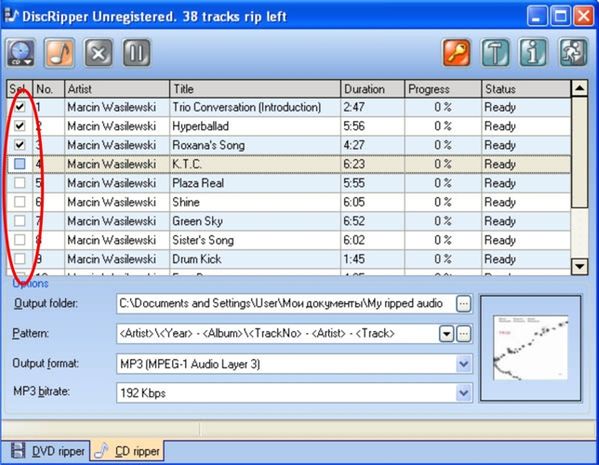This screenshot has height=465, width=599.
Task: Select the K.T.C. title cell
Action: pyautogui.click(x=255, y=164)
